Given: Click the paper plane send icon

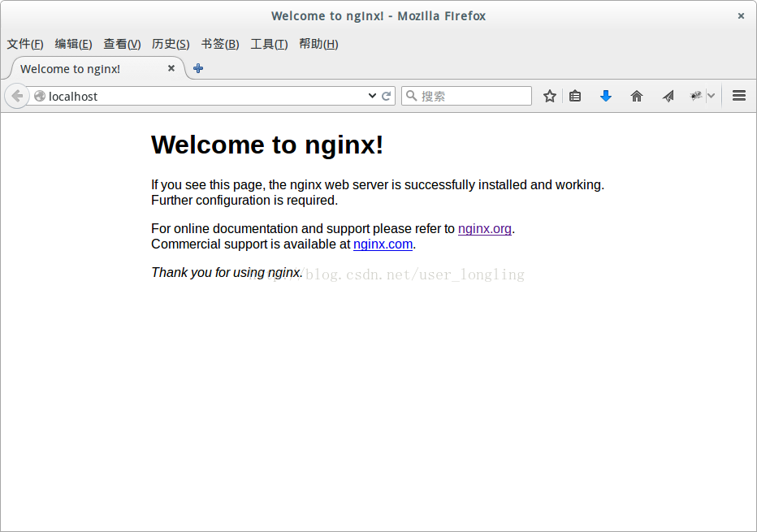Looking at the screenshot, I should tap(668, 96).
